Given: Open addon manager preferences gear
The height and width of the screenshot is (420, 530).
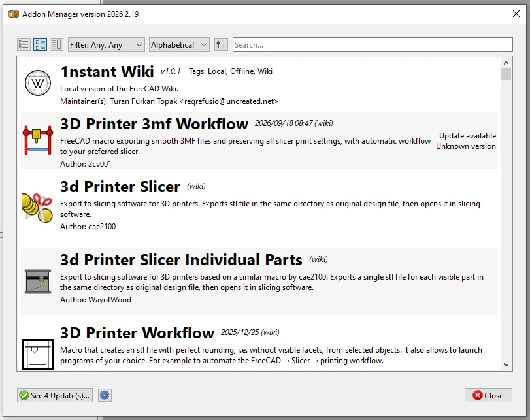Looking at the screenshot, I should (x=105, y=395).
